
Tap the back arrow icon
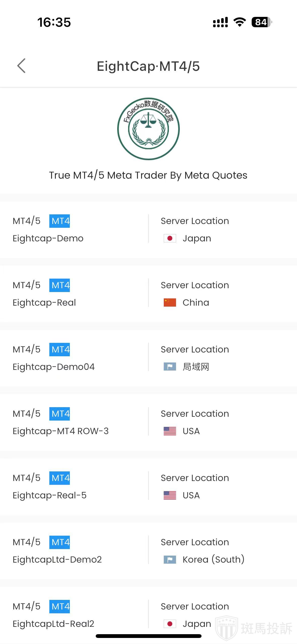21,66
